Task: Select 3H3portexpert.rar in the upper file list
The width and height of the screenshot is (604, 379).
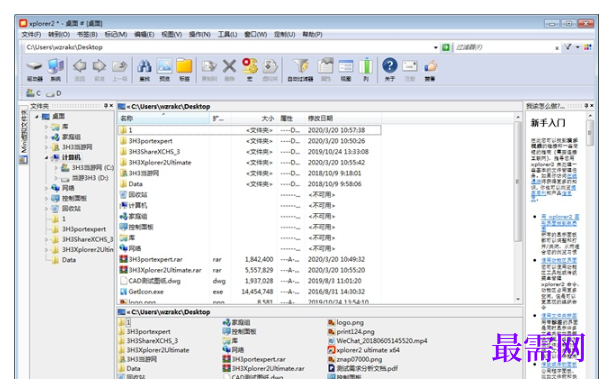Action: [156, 260]
